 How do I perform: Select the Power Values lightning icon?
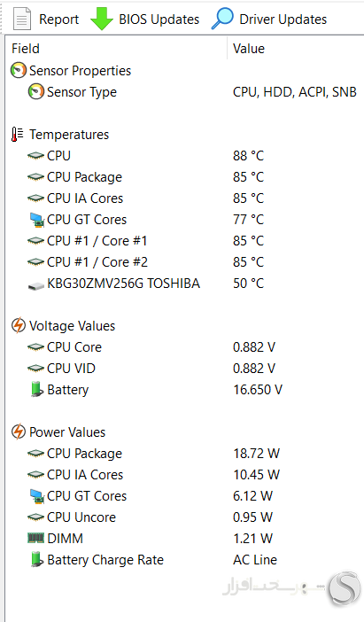click(19, 432)
